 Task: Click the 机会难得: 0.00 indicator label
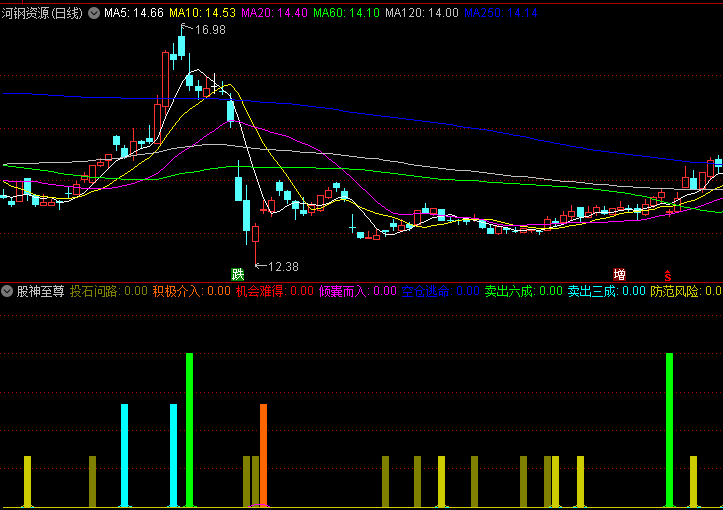[x=275, y=291]
